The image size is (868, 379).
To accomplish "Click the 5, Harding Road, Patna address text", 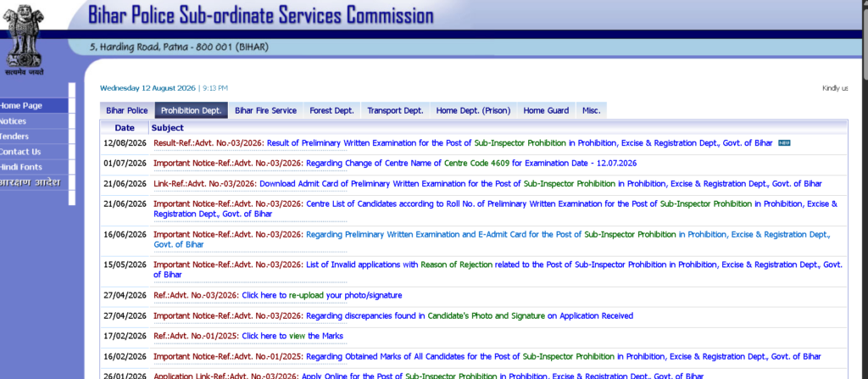I will pos(180,47).
